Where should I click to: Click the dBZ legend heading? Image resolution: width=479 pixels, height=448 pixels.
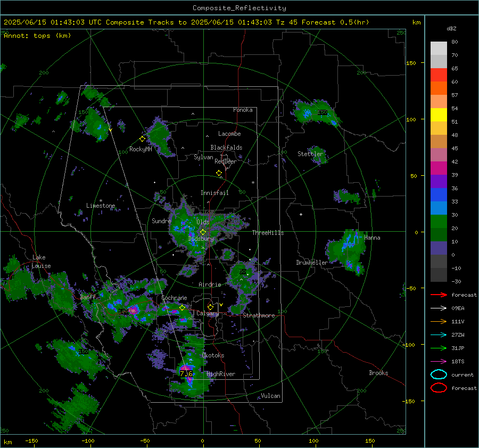tap(451, 28)
